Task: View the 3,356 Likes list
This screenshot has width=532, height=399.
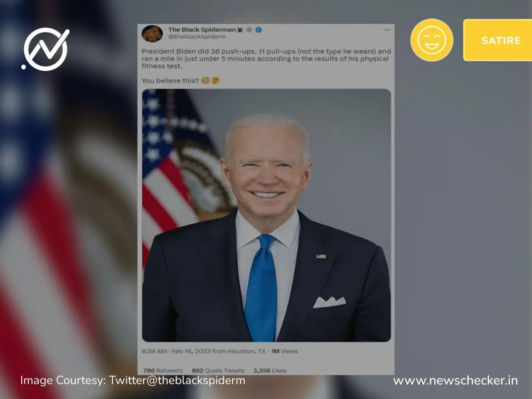Action: click(270, 371)
